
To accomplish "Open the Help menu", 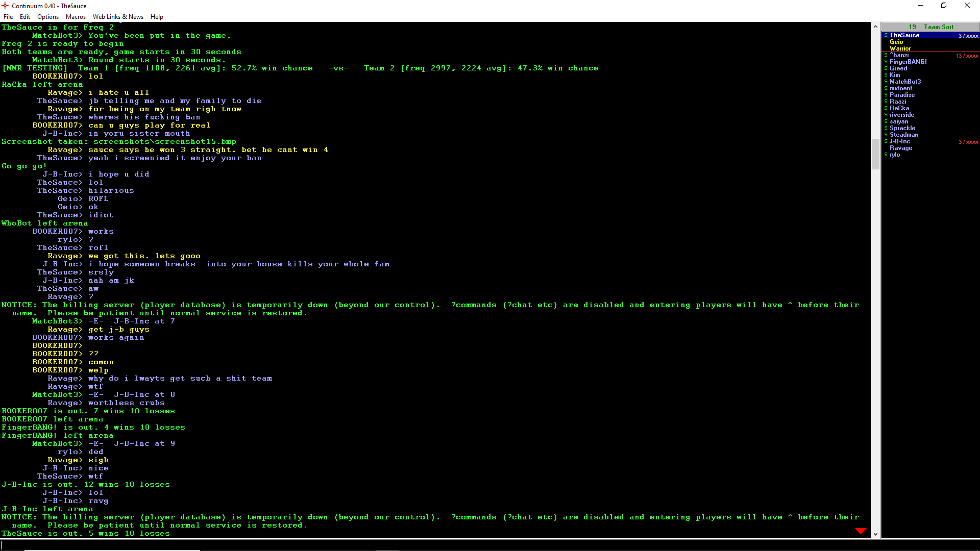I will (157, 17).
